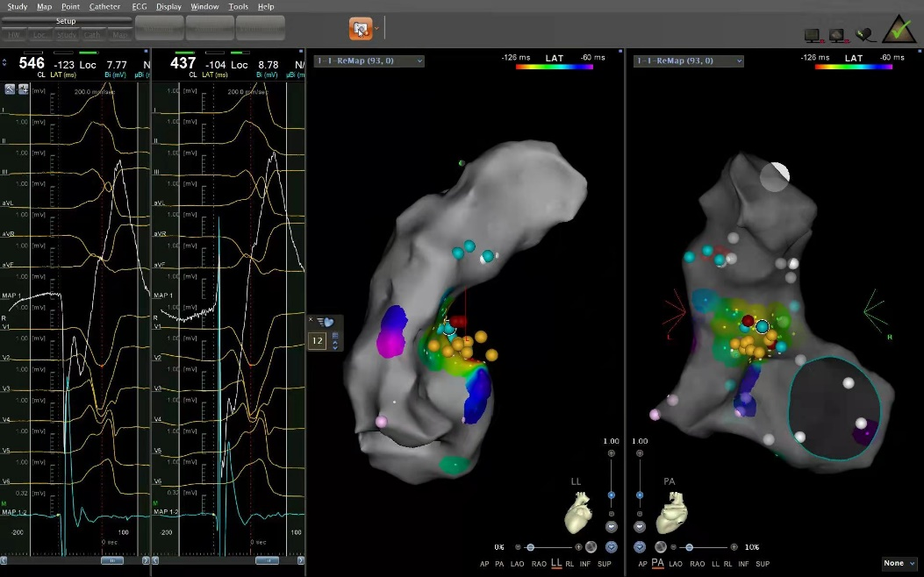
Task: Click the green checkmark triangle status icon
Action: click(899, 30)
